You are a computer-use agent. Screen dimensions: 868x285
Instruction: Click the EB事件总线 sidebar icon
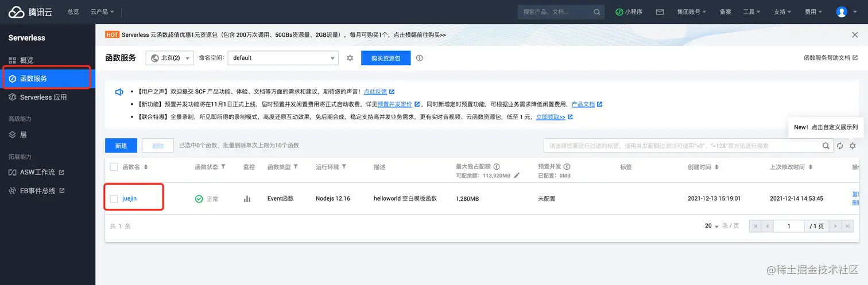13,190
